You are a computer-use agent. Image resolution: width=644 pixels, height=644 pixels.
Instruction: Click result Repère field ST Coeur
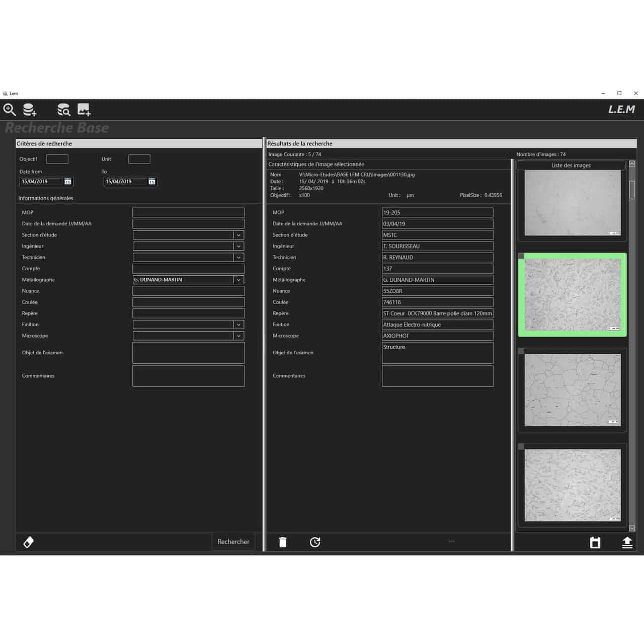click(438, 313)
